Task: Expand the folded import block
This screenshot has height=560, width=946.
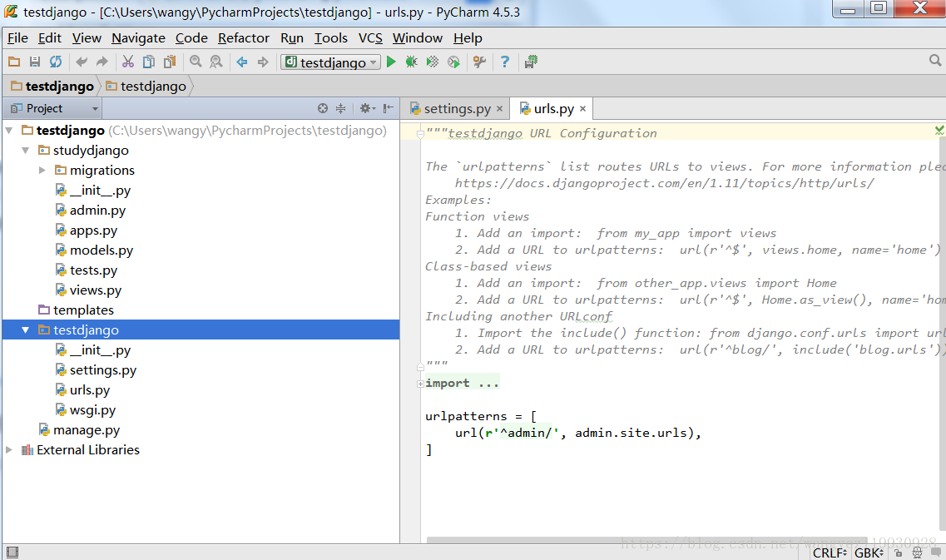Action: tap(420, 384)
